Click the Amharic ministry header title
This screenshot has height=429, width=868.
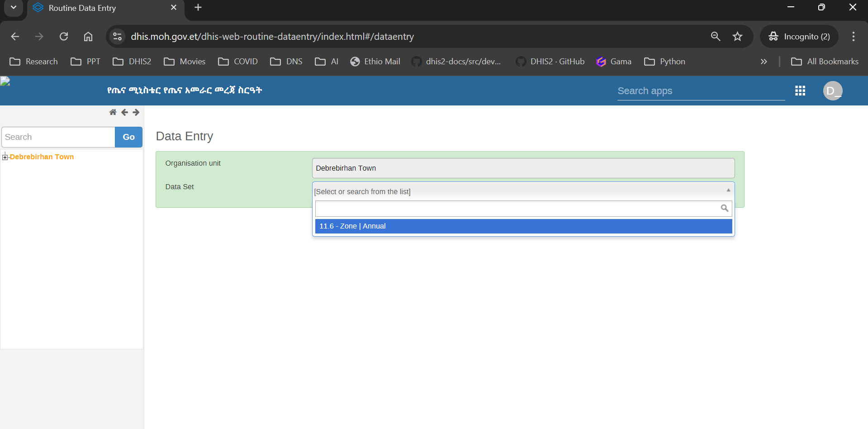click(185, 91)
